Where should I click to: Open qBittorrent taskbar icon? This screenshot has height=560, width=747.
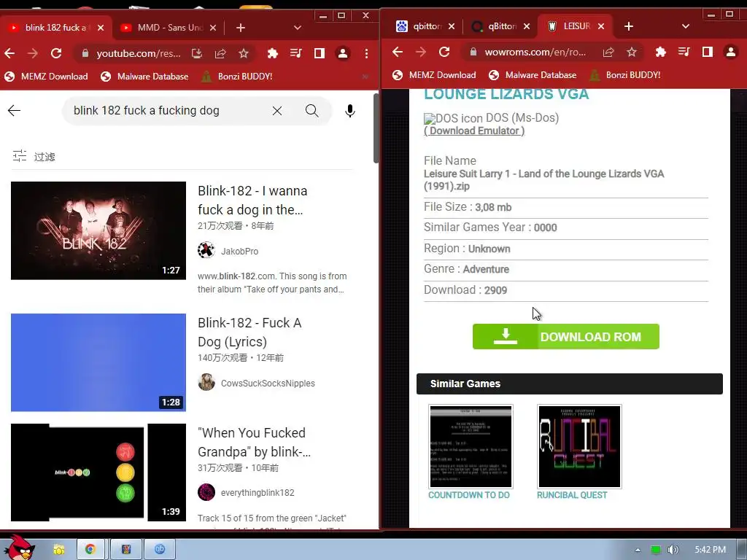click(160, 550)
